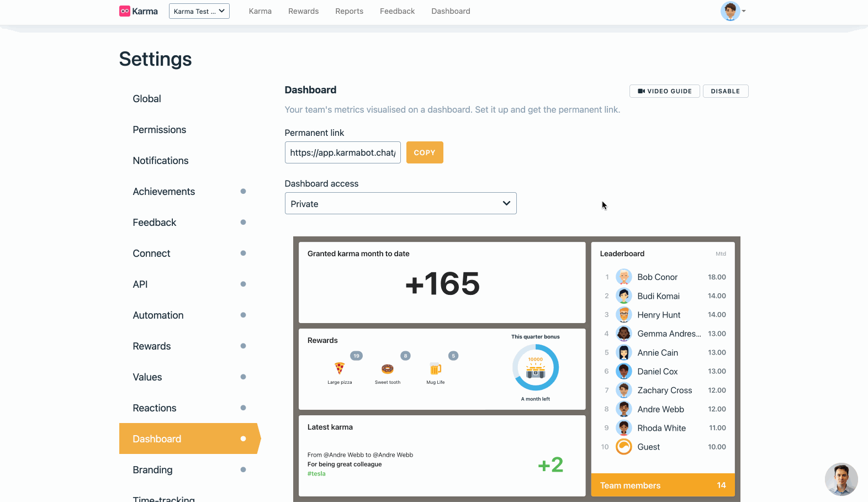Expand the Karma Test workspace dropdown
This screenshot has height=502, width=868.
click(199, 11)
